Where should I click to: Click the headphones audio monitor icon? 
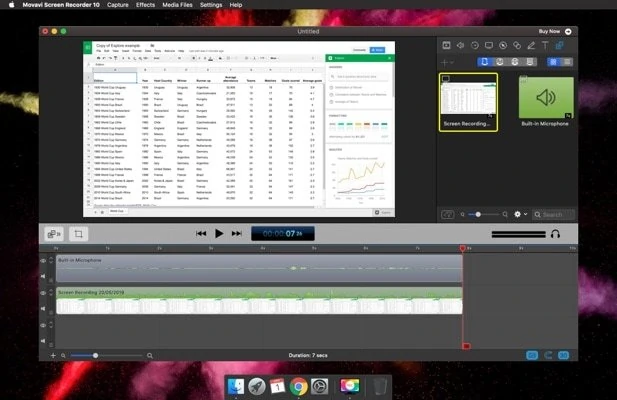555,233
